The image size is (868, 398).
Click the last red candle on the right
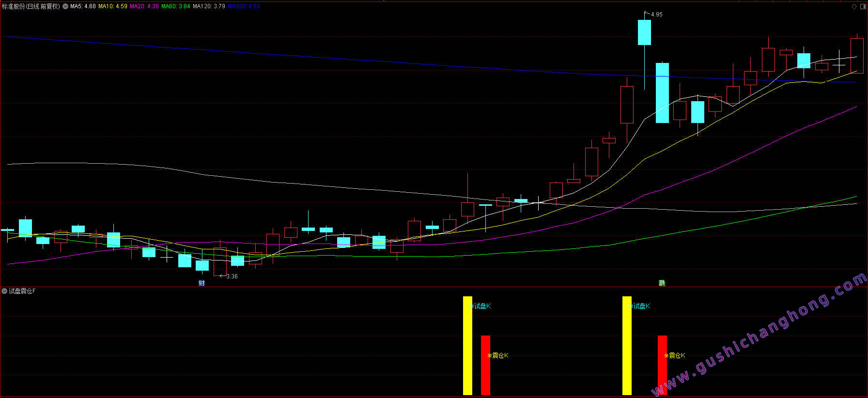tap(857, 56)
